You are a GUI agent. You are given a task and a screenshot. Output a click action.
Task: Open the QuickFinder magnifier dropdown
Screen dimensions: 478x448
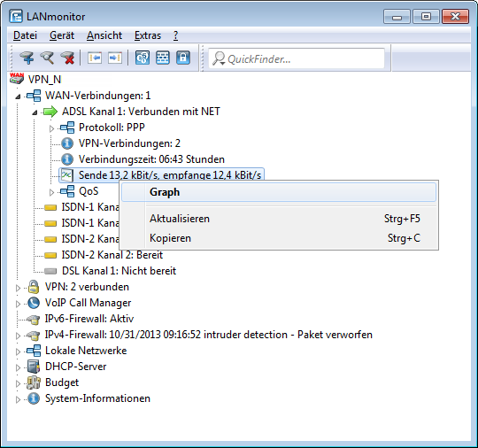pos(219,58)
